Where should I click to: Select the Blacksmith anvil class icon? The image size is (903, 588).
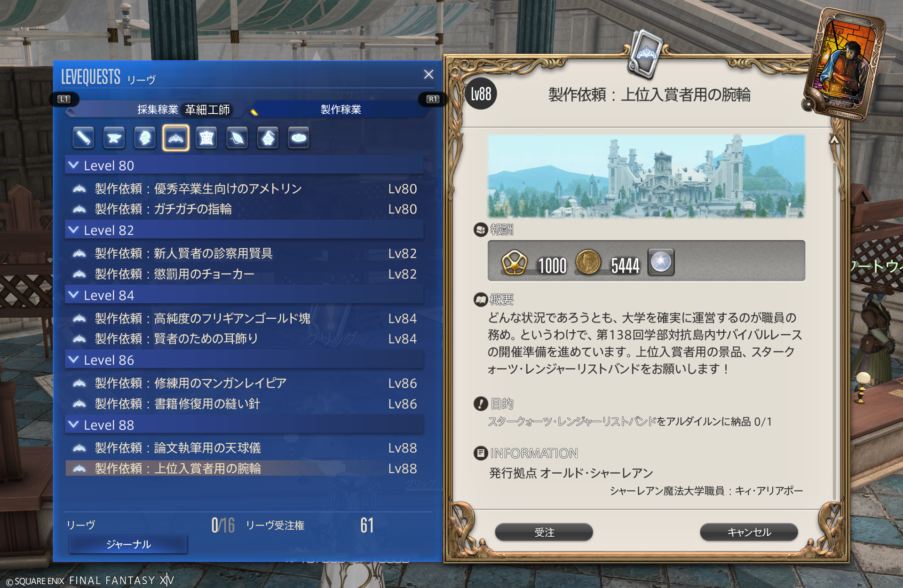tap(114, 138)
